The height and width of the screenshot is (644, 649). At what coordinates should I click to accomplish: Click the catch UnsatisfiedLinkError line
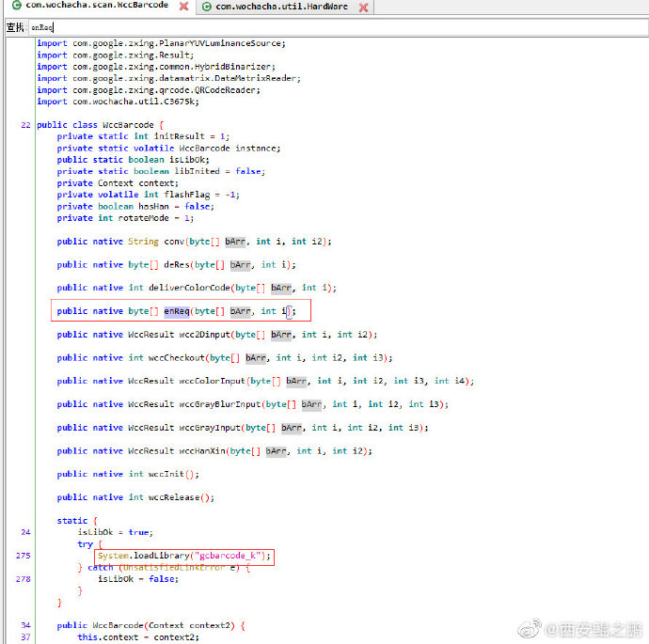[x=164, y=568]
